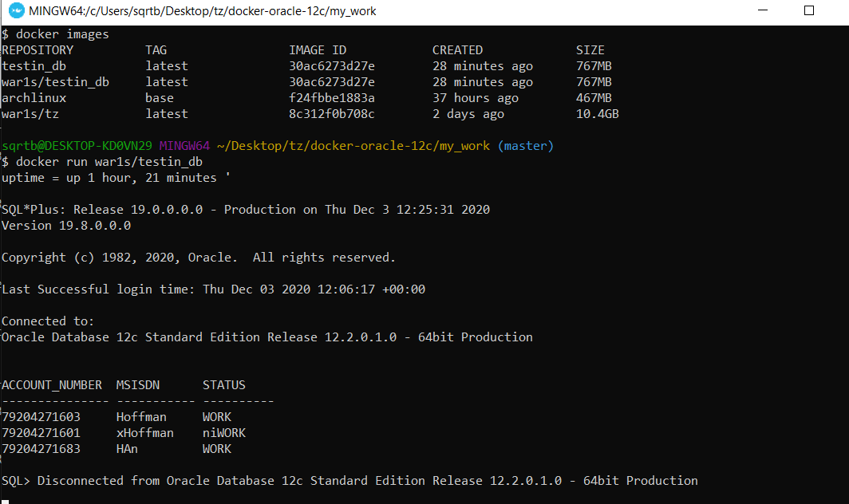Click the 'Last Successful login time' line
The height and width of the screenshot is (504, 849).
coord(213,289)
